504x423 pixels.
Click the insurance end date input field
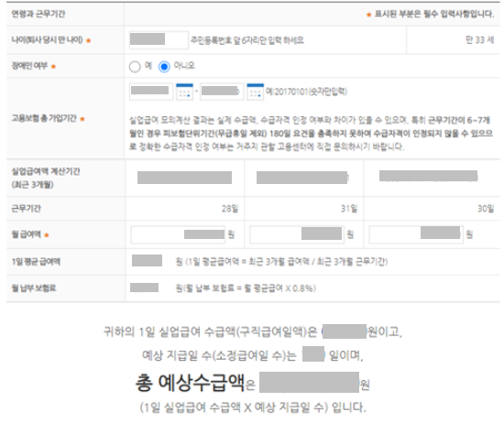222,92
